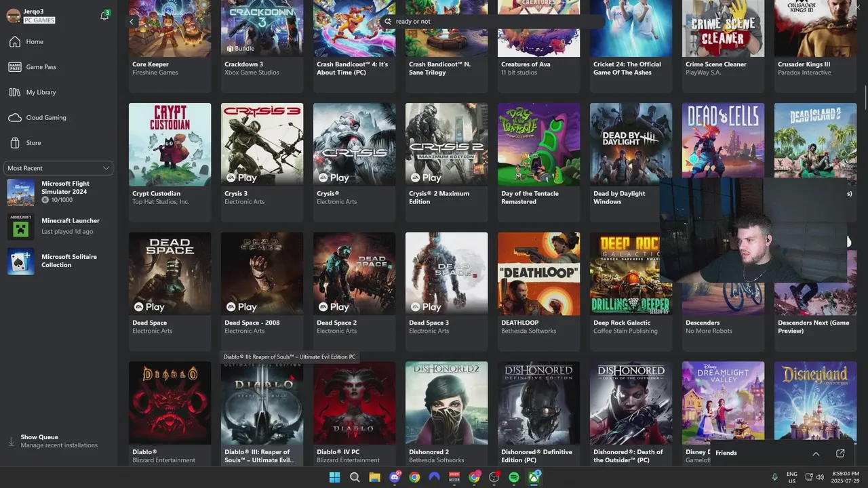Go to My Library
868x488 pixels.
click(x=57, y=92)
